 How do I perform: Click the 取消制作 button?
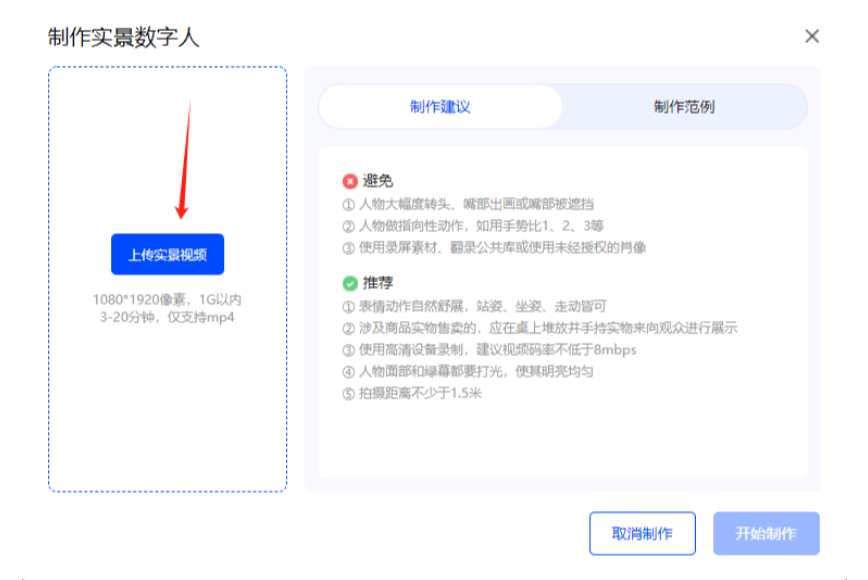642,534
